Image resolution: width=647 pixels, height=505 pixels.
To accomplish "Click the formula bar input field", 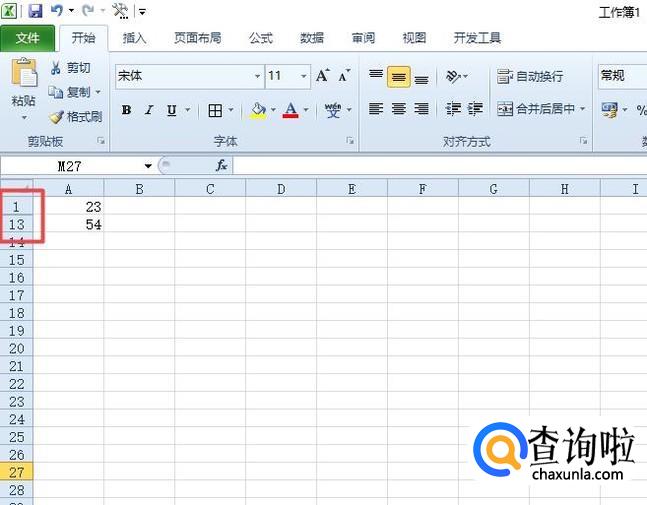I will 440,166.
